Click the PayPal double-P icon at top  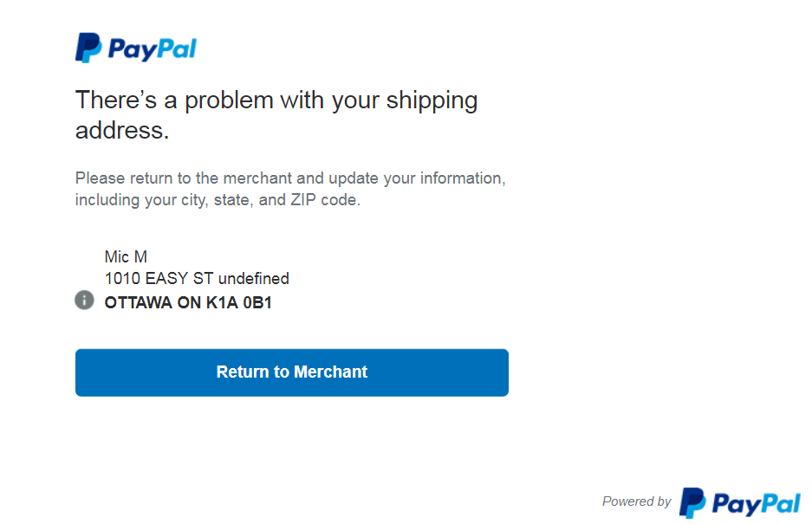(88, 48)
